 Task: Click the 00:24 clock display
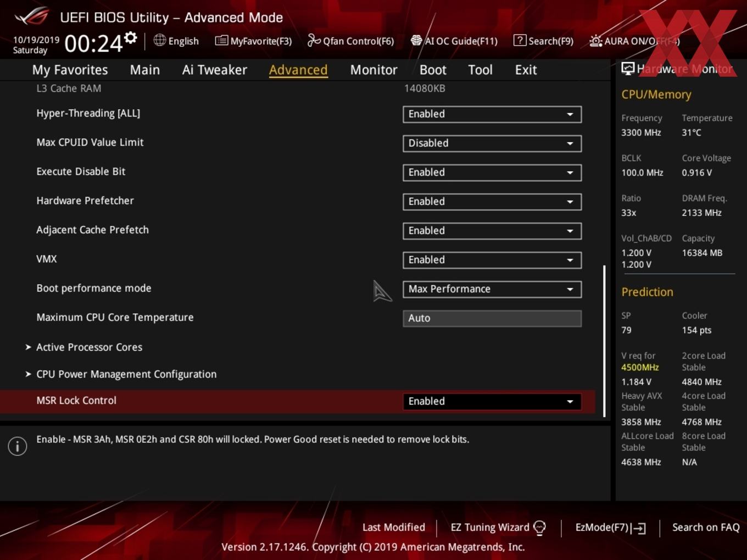(93, 43)
